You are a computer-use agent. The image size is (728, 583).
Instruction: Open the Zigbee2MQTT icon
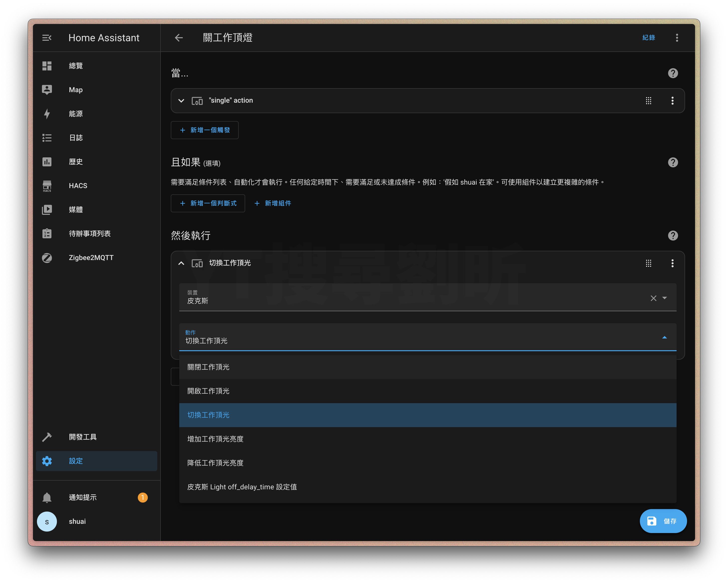tap(47, 258)
